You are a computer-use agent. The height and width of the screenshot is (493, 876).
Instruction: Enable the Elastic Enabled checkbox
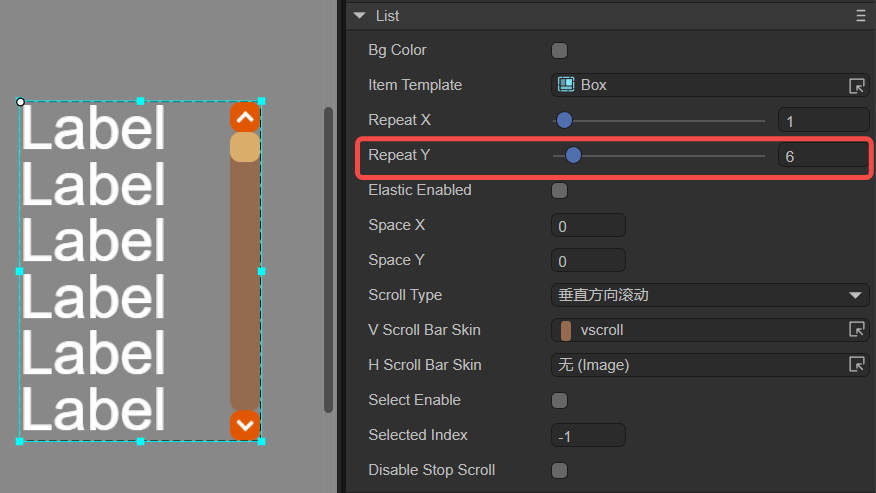pos(559,191)
